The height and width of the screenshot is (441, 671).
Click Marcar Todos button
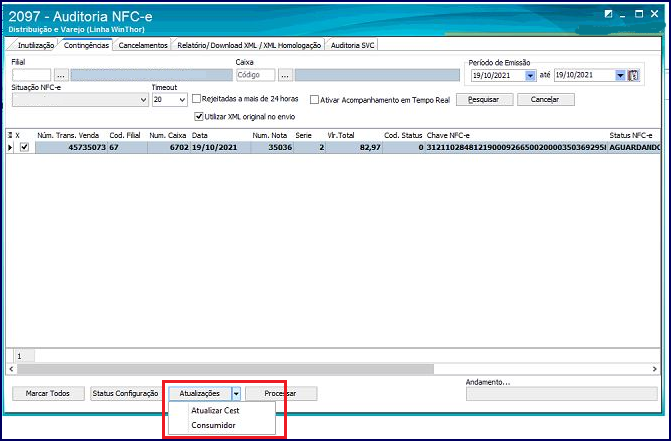pyautogui.click(x=48, y=393)
